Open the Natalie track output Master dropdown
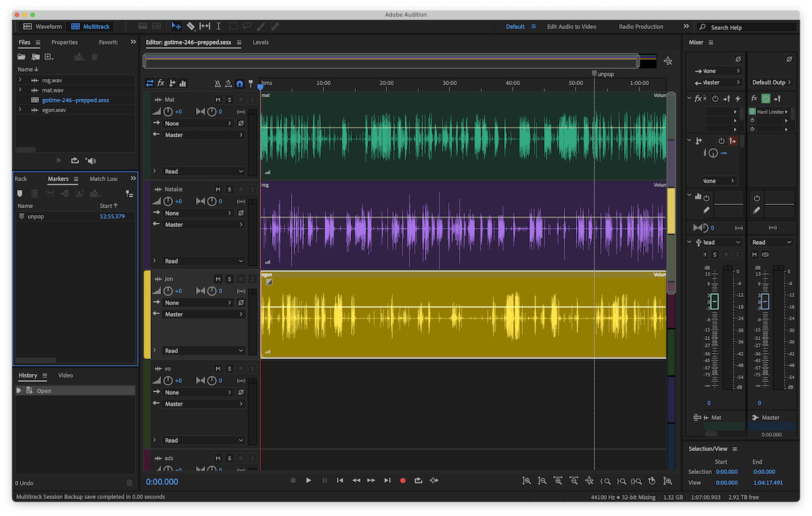 [x=203, y=225]
